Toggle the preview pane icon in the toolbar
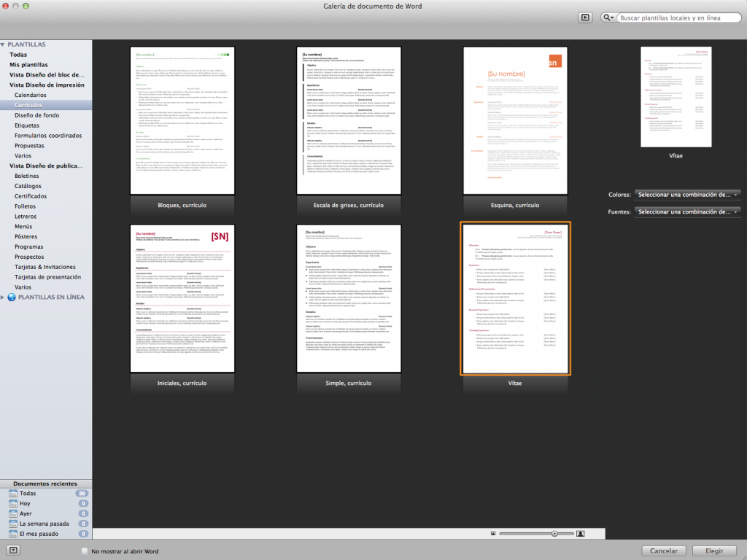This screenshot has width=747, height=560. (x=585, y=17)
